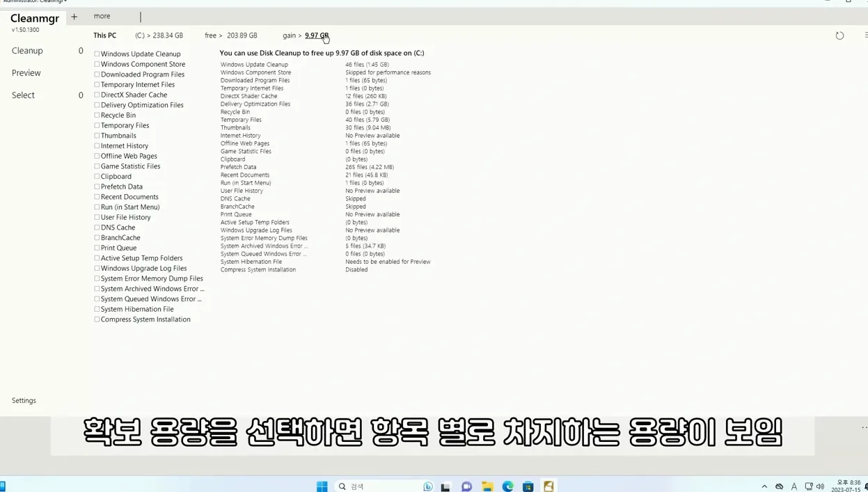The width and height of the screenshot is (868, 492).
Task: Check Active Setup Temp Folders checkbox
Action: (x=97, y=258)
